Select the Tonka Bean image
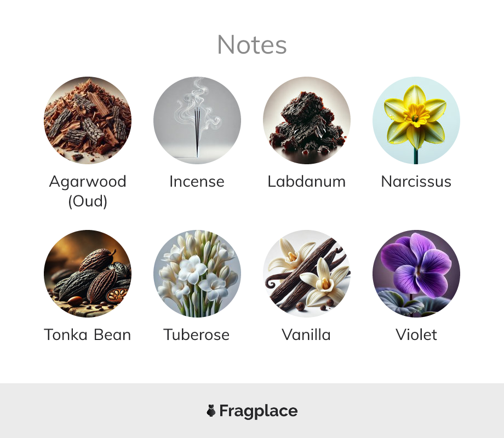504x438 pixels. (88, 273)
